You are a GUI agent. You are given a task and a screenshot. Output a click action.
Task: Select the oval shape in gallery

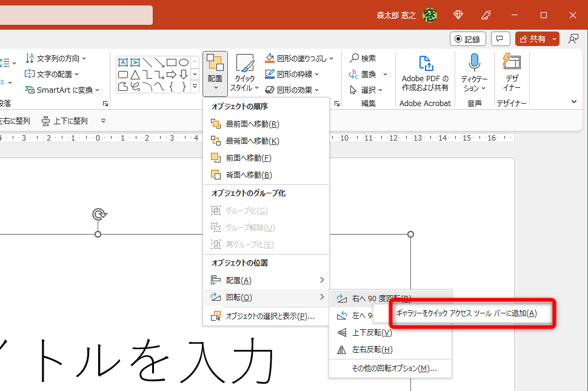click(184, 62)
